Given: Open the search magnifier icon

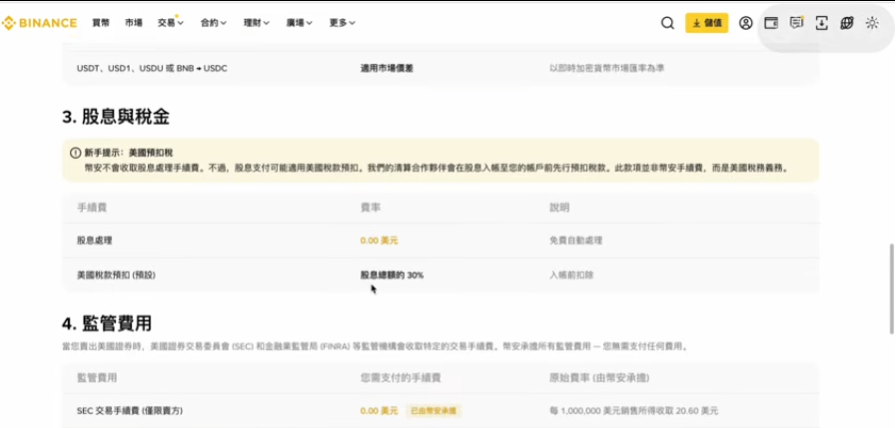Looking at the screenshot, I should point(667,23).
